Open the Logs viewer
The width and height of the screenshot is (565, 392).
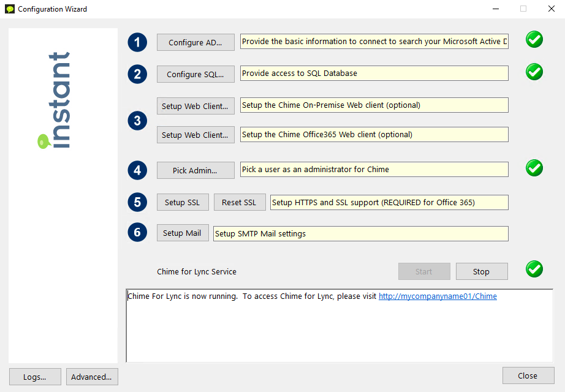click(x=35, y=377)
